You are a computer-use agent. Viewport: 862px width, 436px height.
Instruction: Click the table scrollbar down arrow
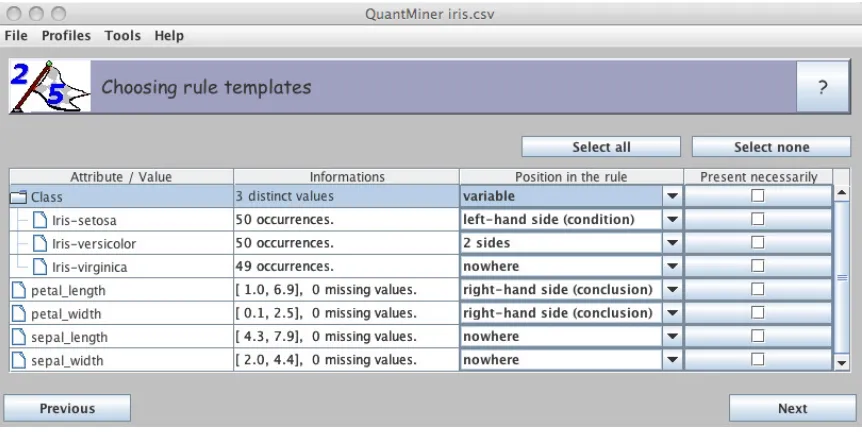coord(842,362)
